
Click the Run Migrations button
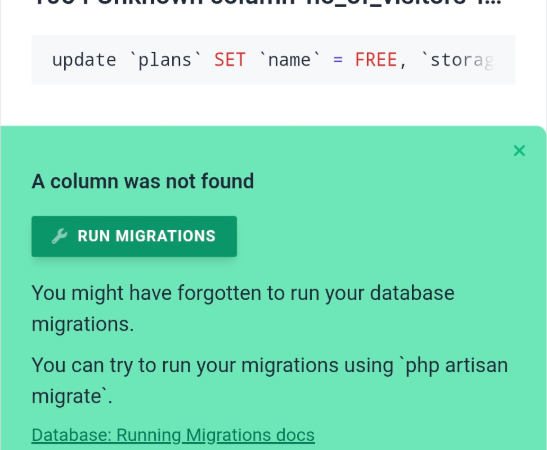134,237
